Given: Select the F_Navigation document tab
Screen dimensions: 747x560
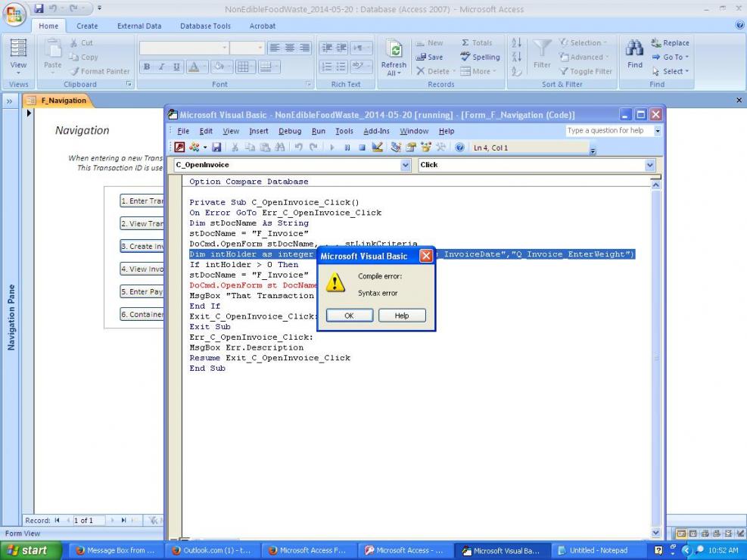Looking at the screenshot, I should (58, 101).
